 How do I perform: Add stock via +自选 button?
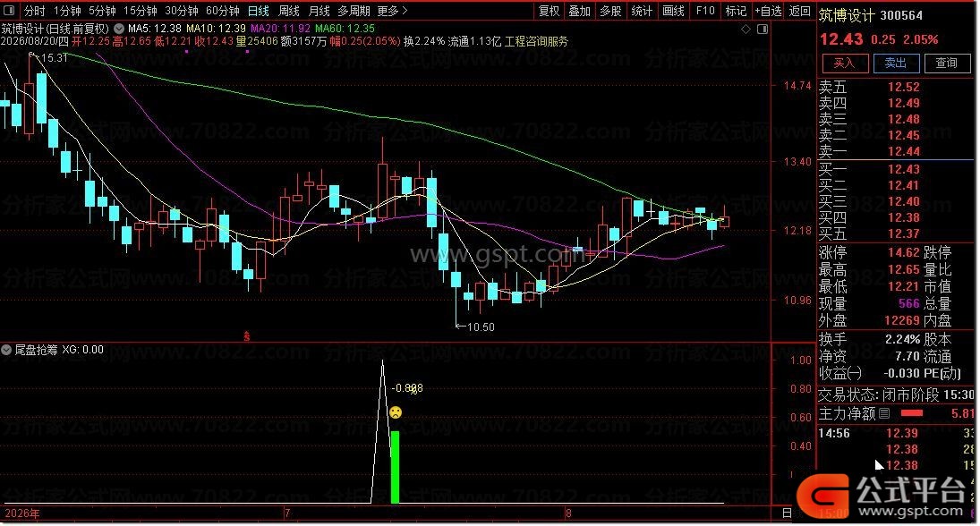click(x=768, y=12)
